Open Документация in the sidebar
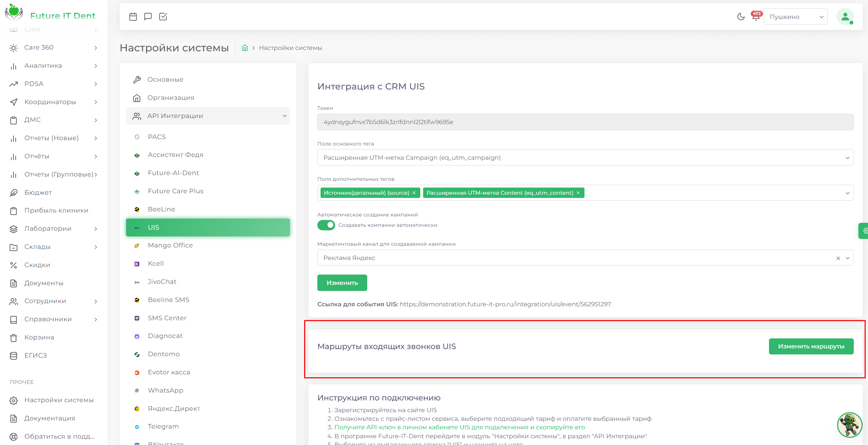 point(53,418)
